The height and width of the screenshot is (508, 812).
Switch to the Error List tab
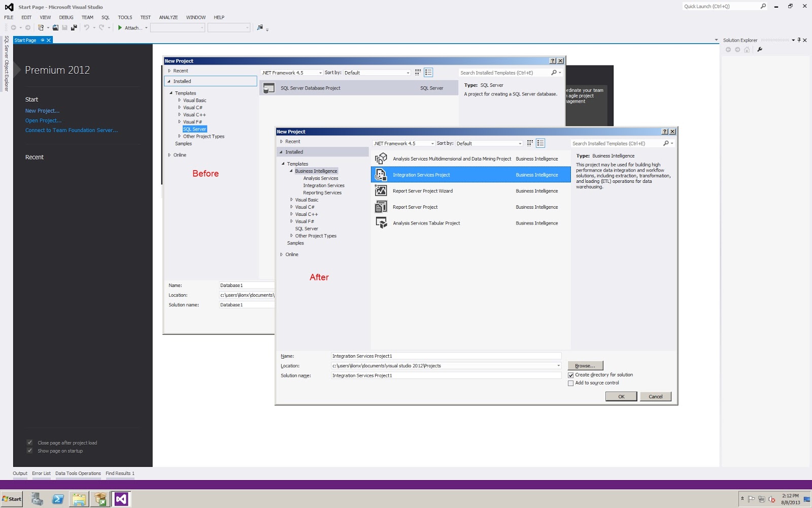tap(41, 473)
